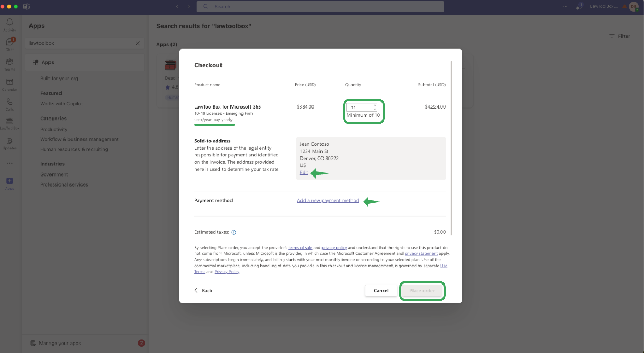Screen dimensions: 644x353
Task: Click the top Search bar
Action: [320, 6]
